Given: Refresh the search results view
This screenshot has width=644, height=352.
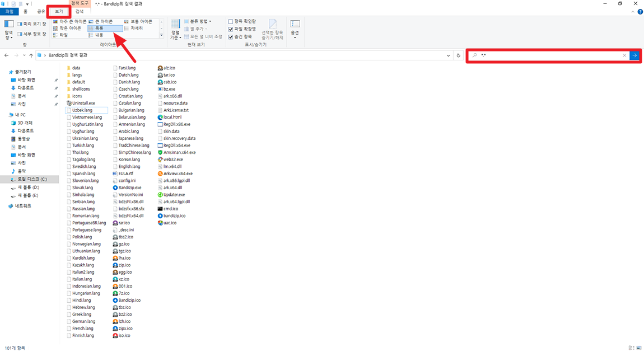Looking at the screenshot, I should (458, 55).
